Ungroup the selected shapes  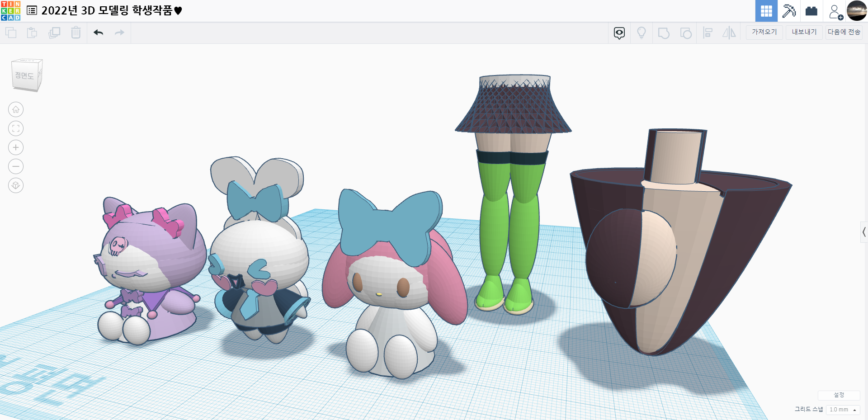686,33
